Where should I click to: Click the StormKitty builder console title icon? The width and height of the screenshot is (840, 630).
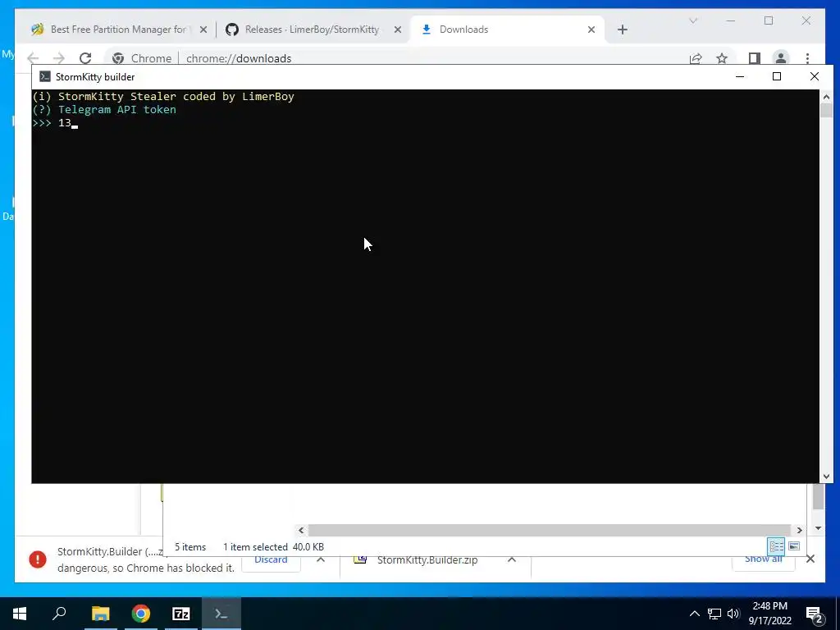(x=45, y=76)
